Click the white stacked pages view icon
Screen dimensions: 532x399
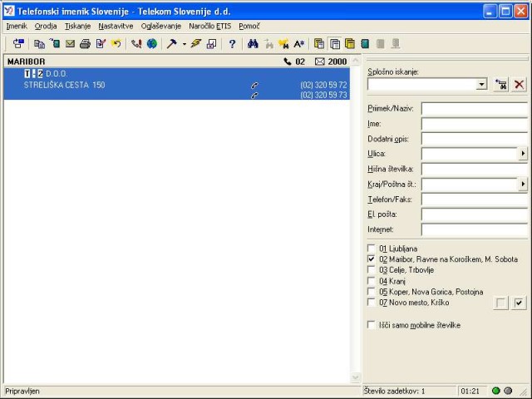click(334, 43)
